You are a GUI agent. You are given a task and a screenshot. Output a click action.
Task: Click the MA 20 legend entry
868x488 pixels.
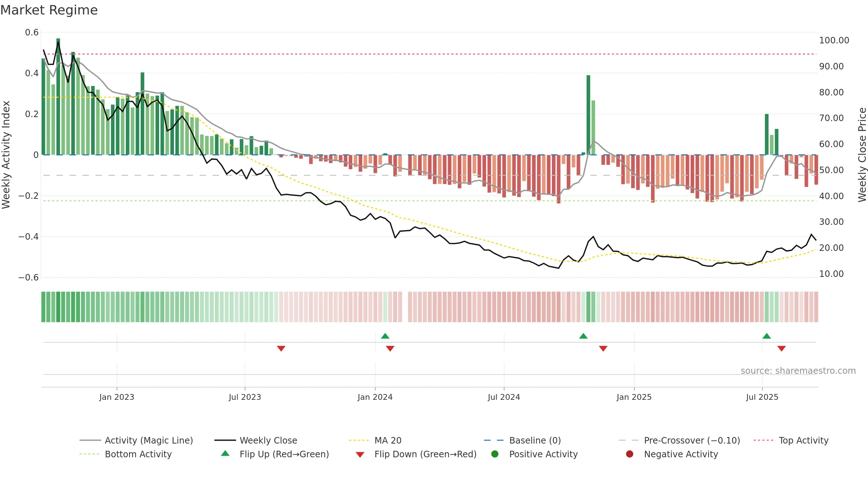[375, 440]
